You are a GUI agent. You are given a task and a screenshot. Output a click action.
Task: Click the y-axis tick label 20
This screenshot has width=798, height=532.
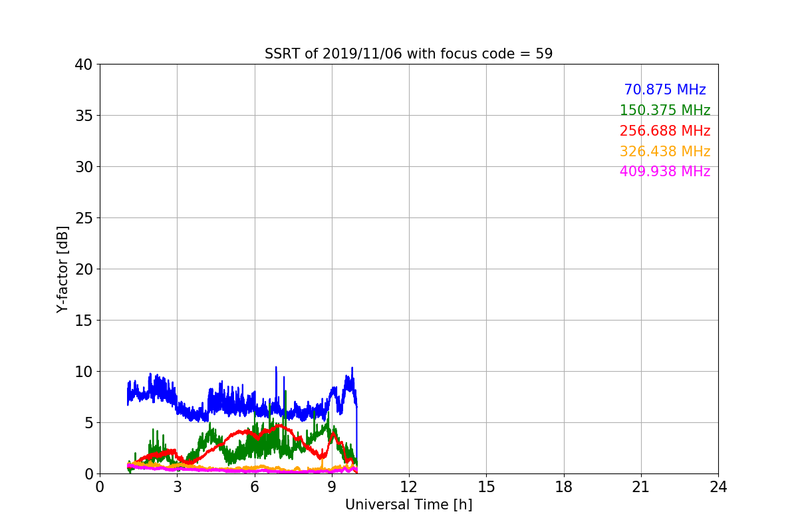83,269
